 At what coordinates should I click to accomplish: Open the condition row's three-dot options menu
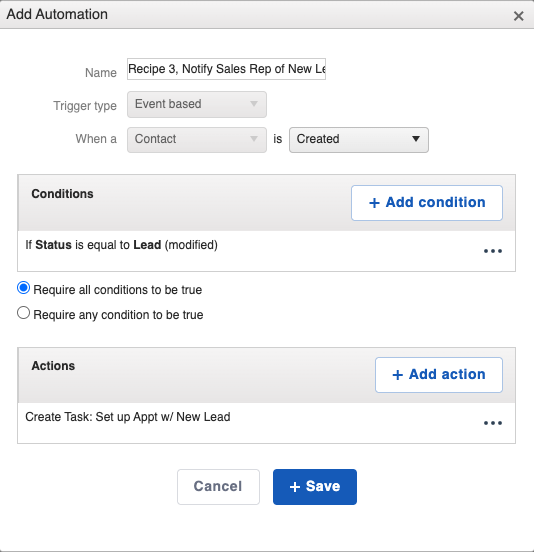(x=492, y=251)
